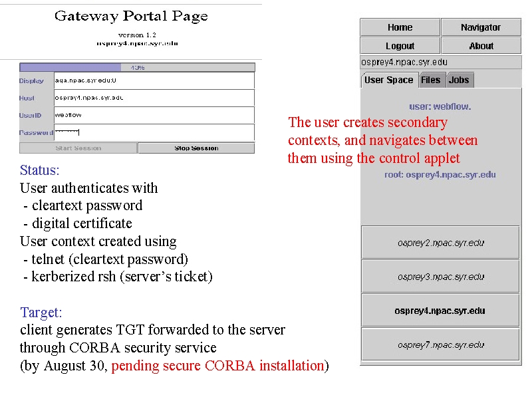Click 'pending secure CORBA installation' text
This screenshot has height=399, width=532.
pos(218,366)
